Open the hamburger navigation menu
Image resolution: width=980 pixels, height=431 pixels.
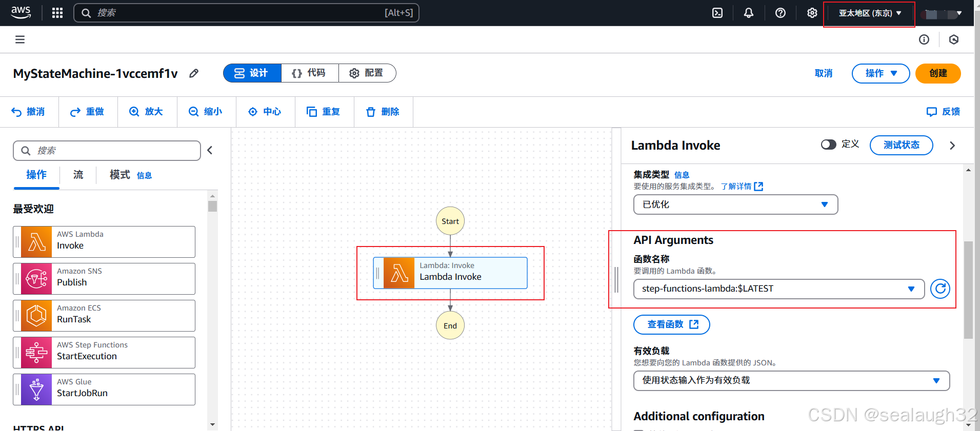tap(20, 39)
